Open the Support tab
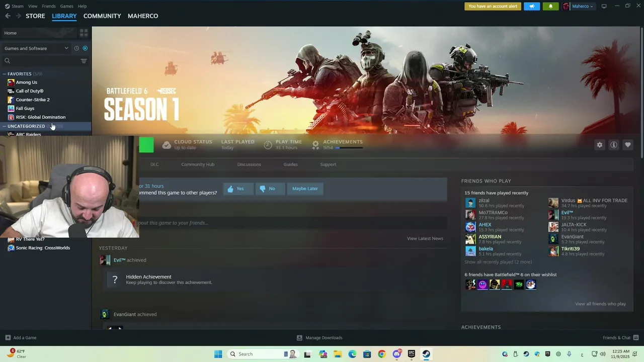The width and height of the screenshot is (644, 362). [328, 164]
